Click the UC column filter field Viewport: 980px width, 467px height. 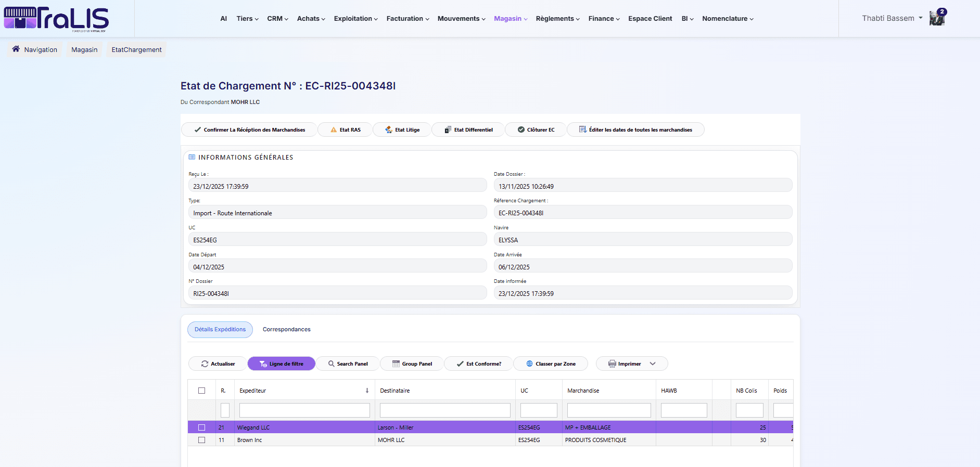click(x=539, y=410)
